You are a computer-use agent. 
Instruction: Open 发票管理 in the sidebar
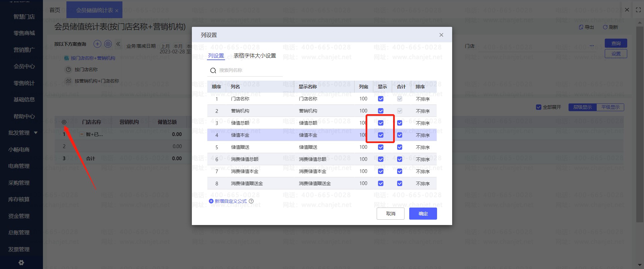19,249
